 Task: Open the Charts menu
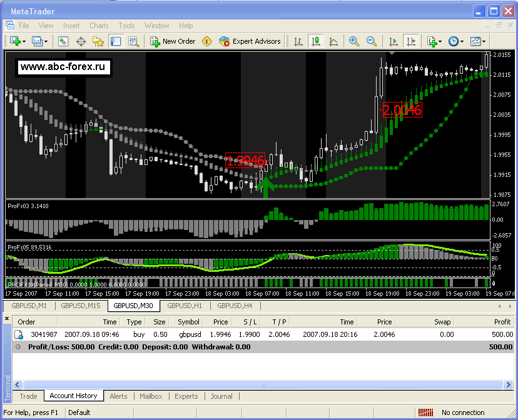(99, 26)
